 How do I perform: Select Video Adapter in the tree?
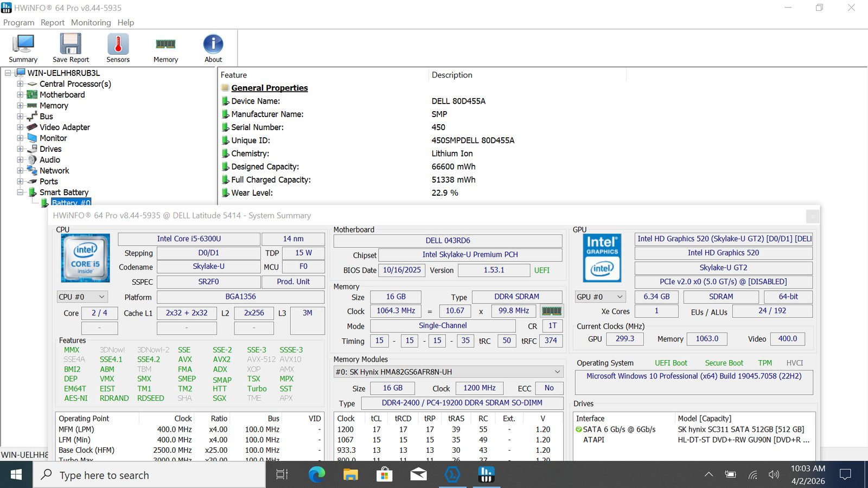(x=65, y=127)
